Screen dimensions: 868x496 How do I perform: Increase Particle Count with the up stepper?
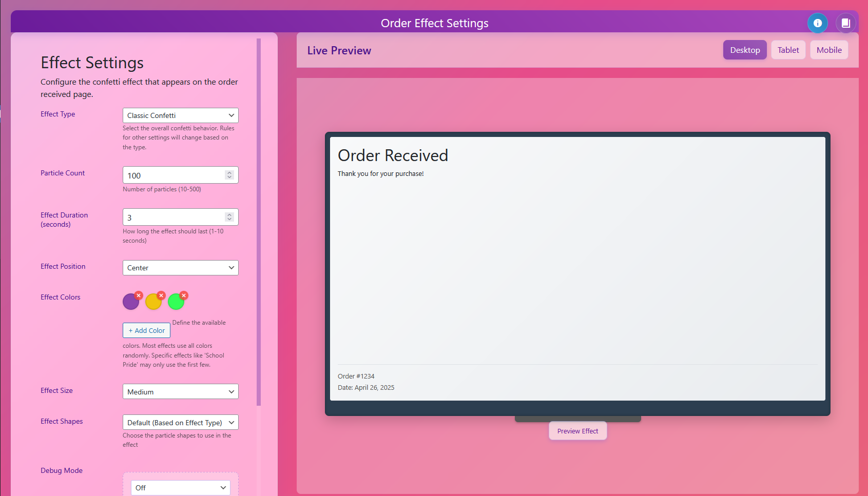click(x=229, y=172)
